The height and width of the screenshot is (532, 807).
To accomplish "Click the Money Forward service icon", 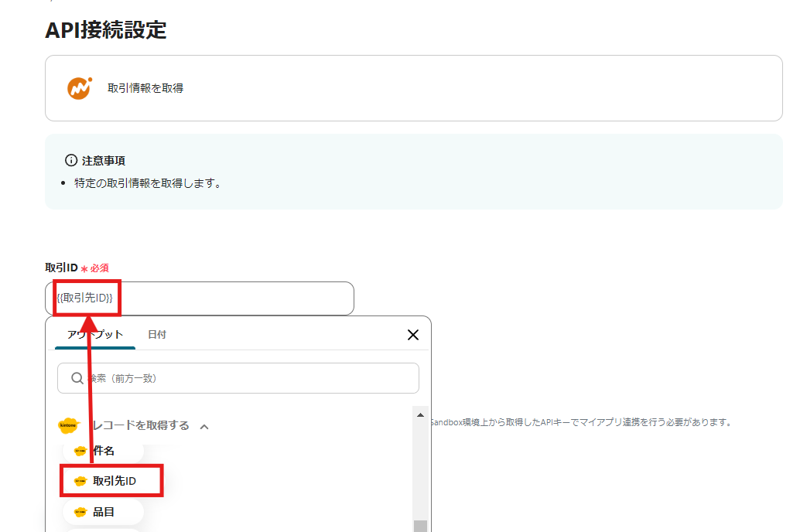I will pos(78,87).
